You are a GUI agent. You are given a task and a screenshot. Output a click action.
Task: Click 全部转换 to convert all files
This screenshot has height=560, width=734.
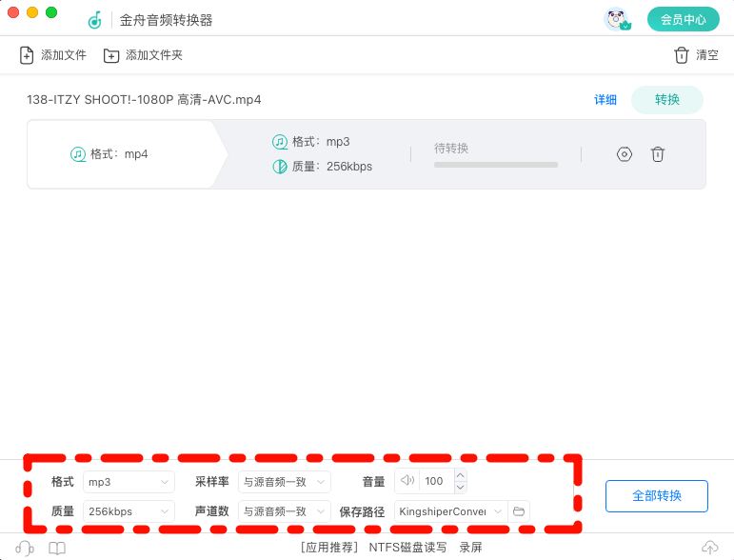(x=656, y=496)
